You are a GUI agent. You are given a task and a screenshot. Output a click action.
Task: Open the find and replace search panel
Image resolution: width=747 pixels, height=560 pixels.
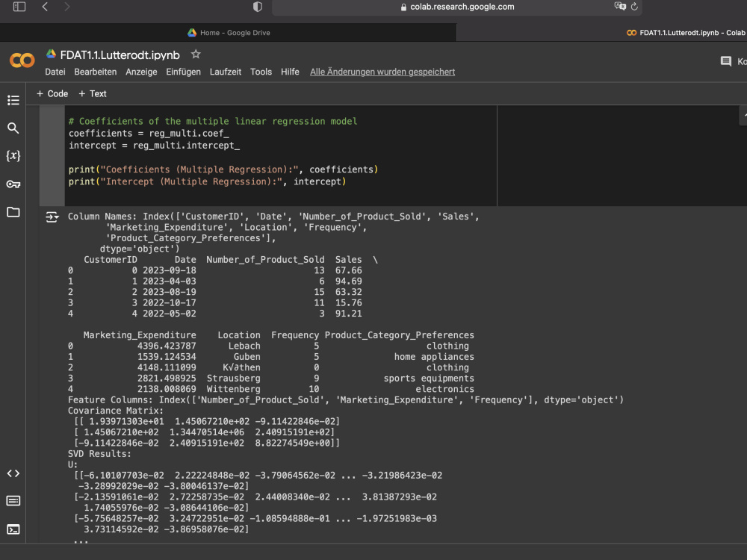point(13,128)
